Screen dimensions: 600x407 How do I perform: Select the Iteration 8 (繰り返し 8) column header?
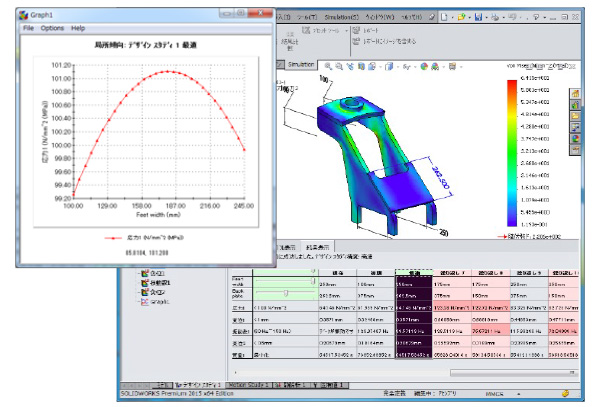tap(491, 273)
